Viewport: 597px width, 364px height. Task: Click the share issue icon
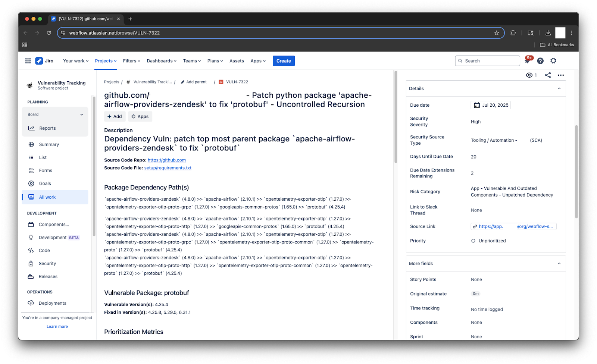click(548, 75)
